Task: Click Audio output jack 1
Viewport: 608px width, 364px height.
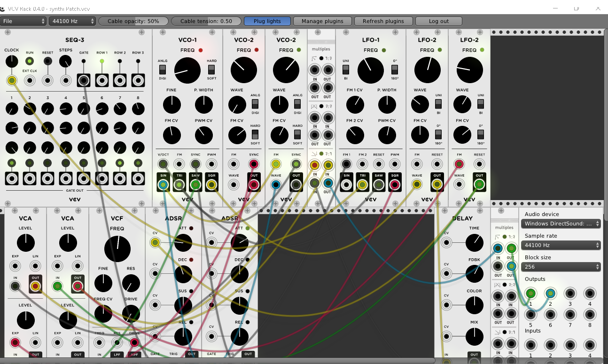Action: (530, 294)
